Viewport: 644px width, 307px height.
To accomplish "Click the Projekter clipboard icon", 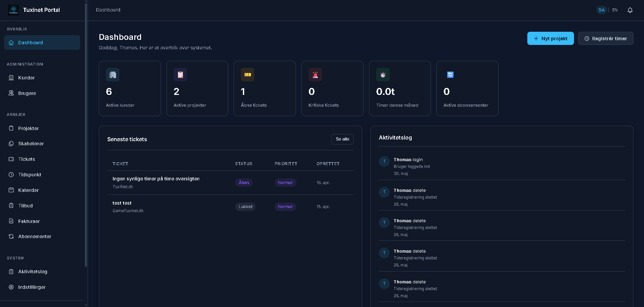I will point(11,128).
